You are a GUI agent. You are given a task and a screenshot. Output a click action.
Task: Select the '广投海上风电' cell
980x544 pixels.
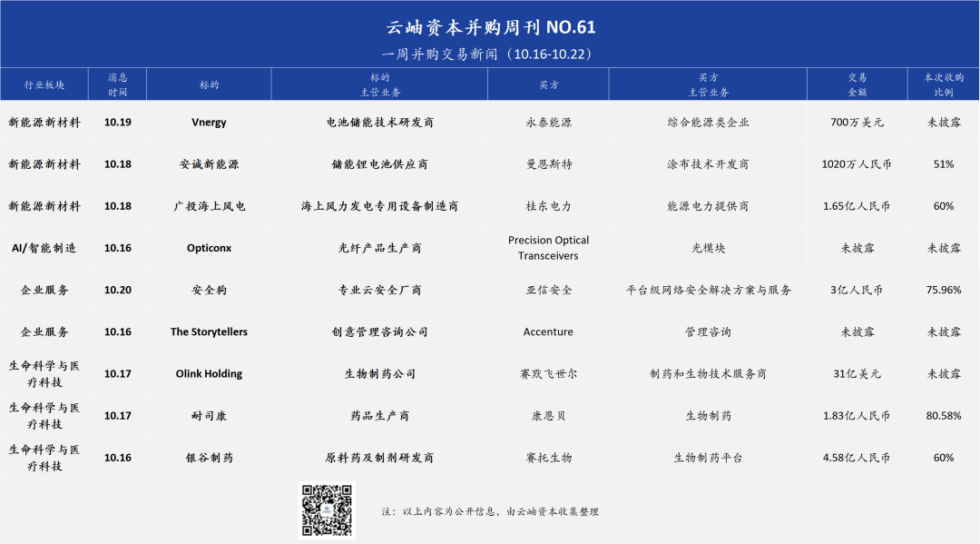point(209,206)
